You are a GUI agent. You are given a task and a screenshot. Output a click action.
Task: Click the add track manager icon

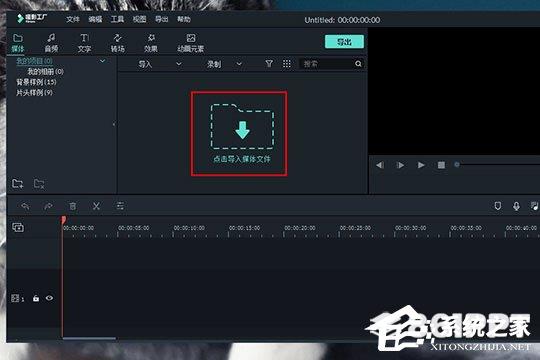pos(18,227)
